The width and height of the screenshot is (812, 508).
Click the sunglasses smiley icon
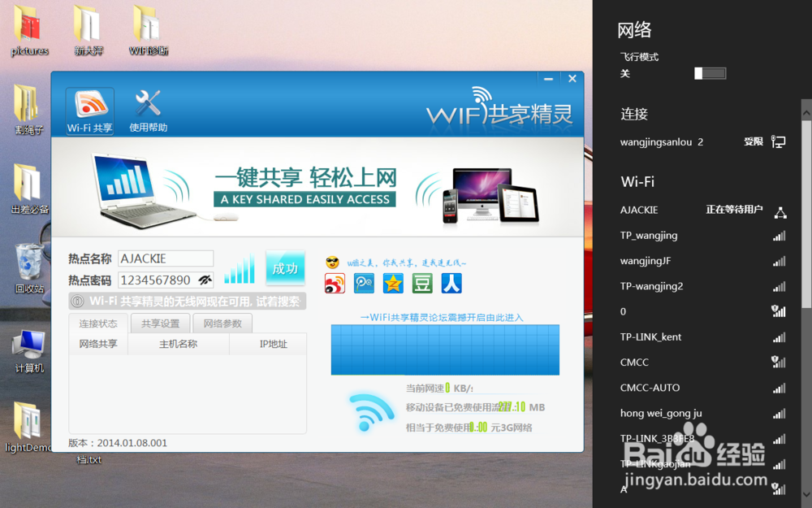[x=332, y=263]
